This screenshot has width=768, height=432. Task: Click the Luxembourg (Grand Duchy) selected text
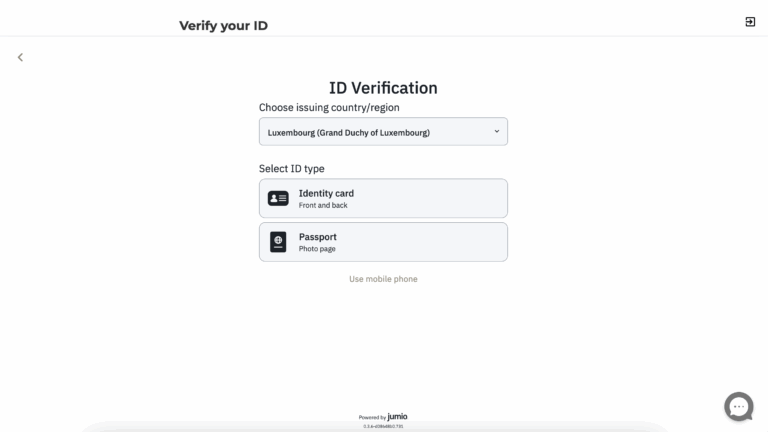(x=348, y=132)
